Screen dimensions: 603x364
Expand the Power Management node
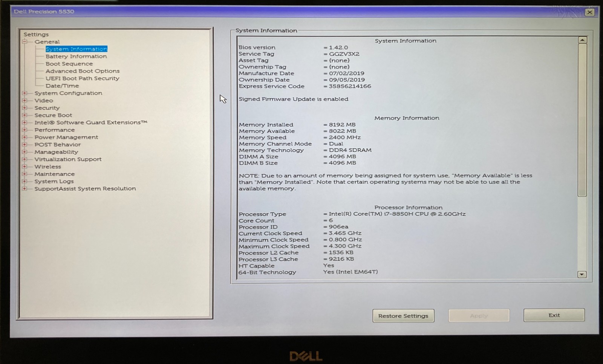24,137
